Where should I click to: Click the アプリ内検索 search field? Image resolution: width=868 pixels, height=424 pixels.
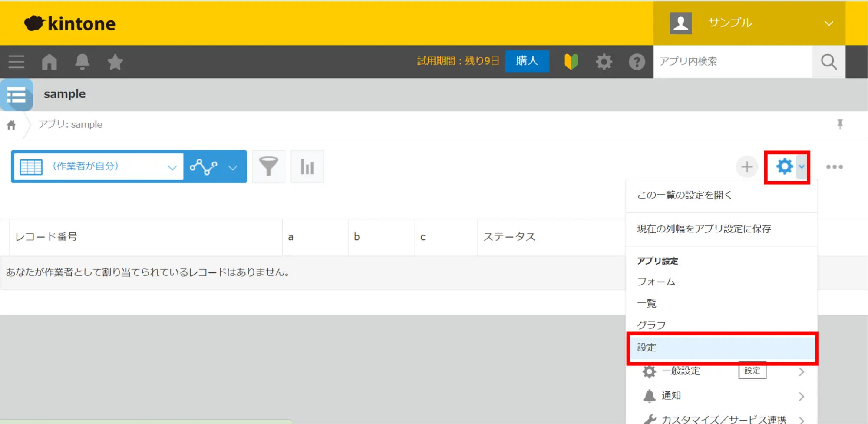pos(732,62)
